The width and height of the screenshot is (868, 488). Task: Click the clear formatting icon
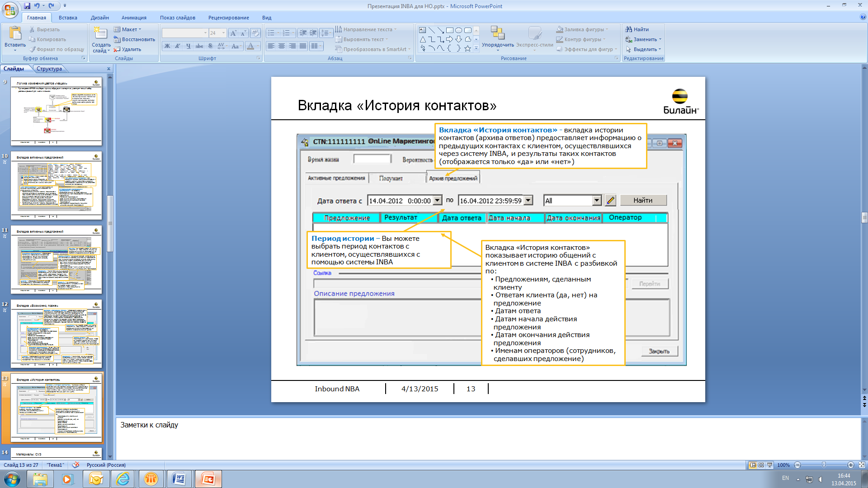point(255,33)
